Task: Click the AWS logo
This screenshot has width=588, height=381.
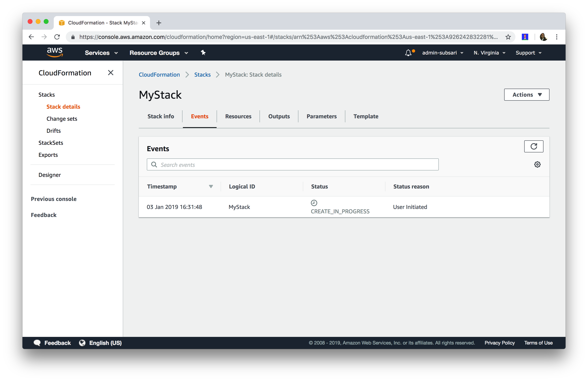Action: point(55,52)
